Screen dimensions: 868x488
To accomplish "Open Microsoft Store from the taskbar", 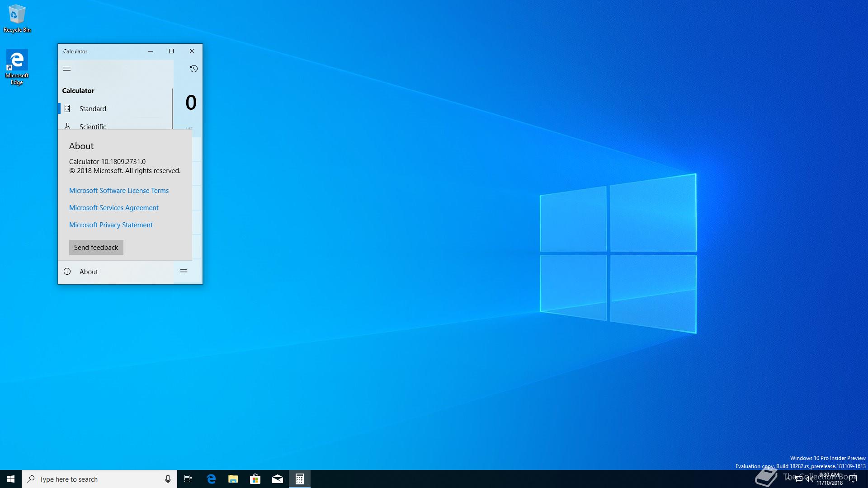I will click(x=255, y=479).
